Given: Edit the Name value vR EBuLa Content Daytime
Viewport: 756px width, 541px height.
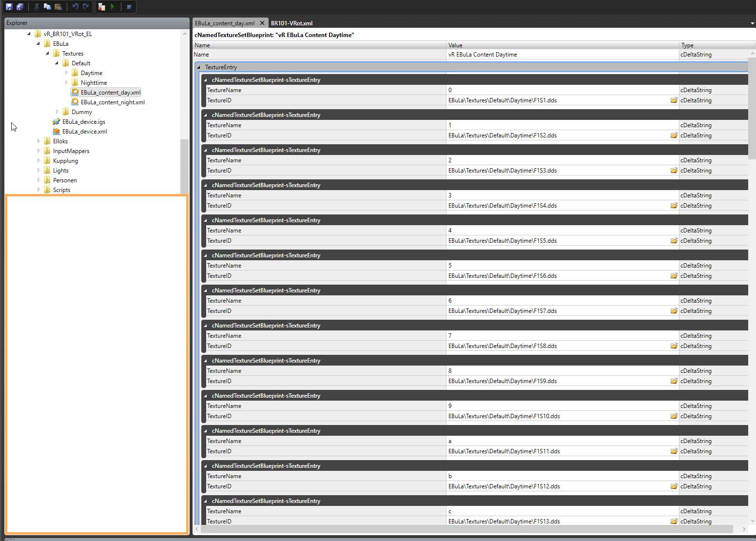Looking at the screenshot, I should [562, 55].
